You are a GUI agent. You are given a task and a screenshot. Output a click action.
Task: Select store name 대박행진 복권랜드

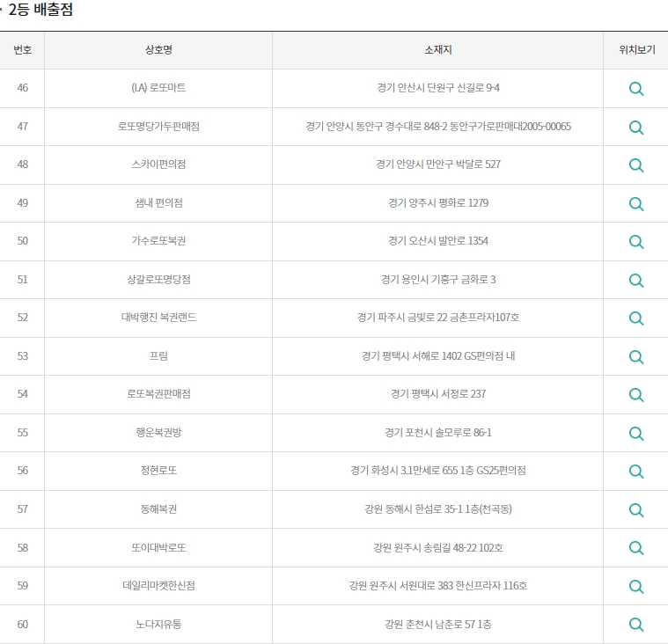(158, 318)
